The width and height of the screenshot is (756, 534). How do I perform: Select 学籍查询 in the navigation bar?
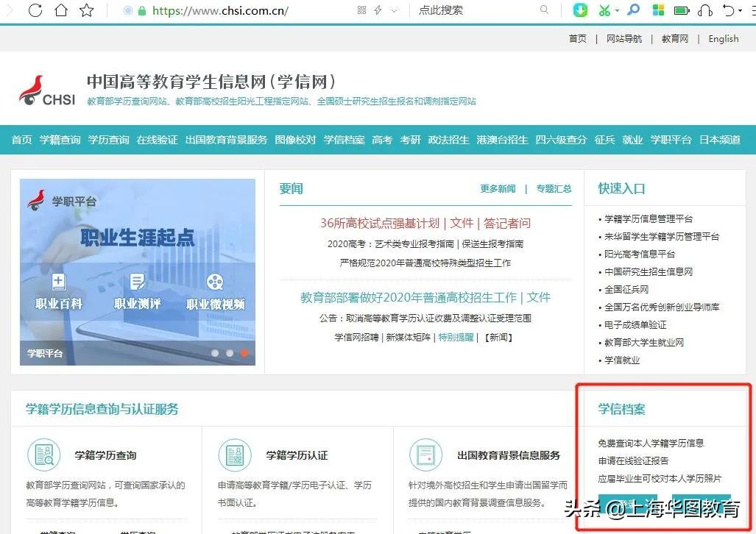coord(60,140)
